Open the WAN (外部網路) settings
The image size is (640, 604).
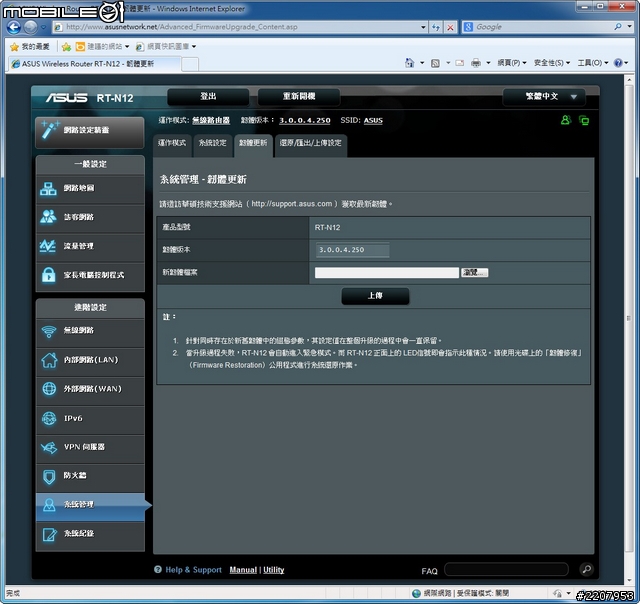90,389
